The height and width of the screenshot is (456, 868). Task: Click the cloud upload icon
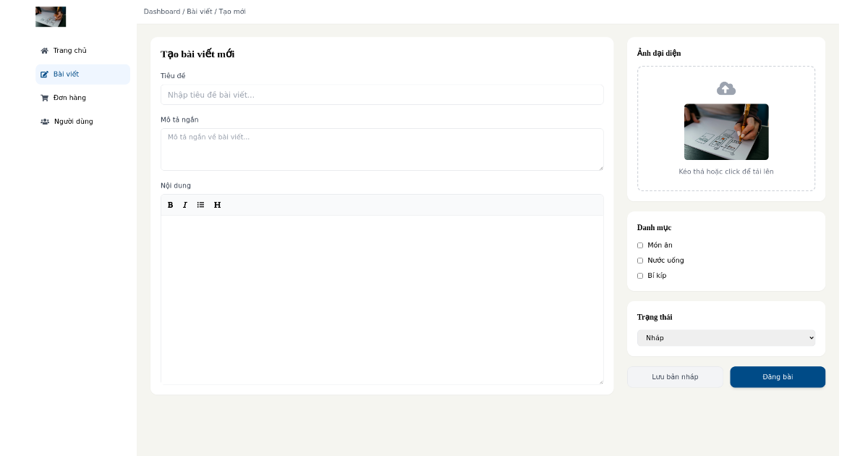pyautogui.click(x=726, y=88)
